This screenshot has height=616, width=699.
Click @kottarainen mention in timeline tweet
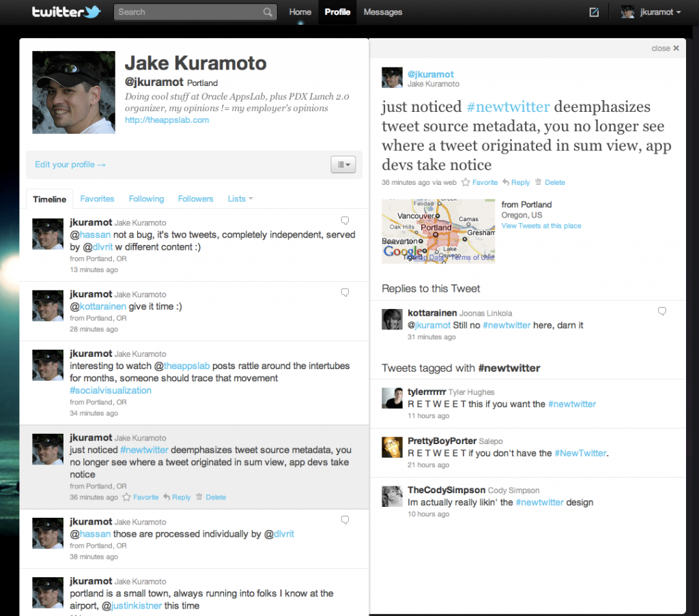tap(98, 306)
